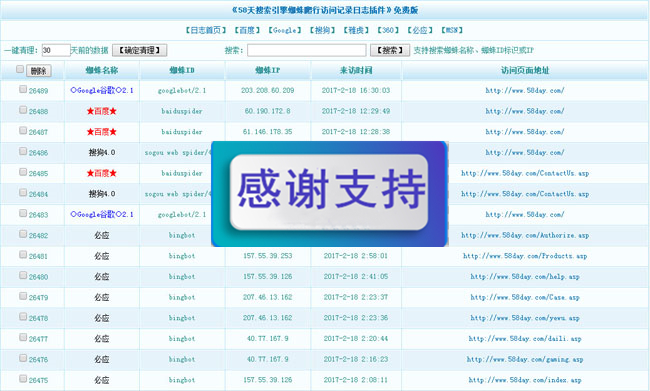Open ★百度★ spider name in row 26487

[102, 132]
